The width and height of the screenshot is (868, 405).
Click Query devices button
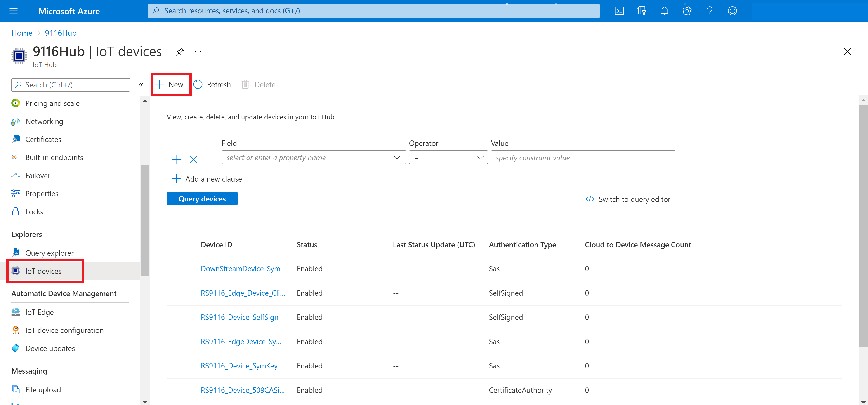[202, 199]
